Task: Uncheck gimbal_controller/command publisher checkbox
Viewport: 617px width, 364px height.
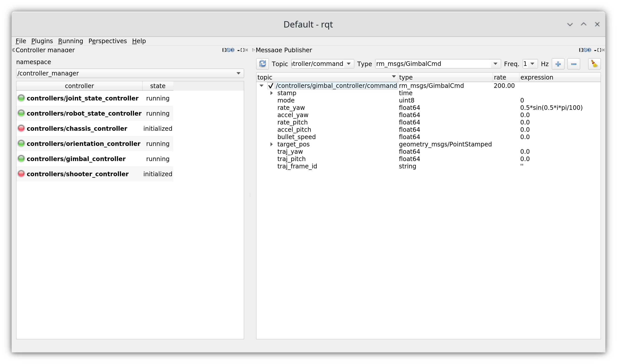Action: pos(271,86)
